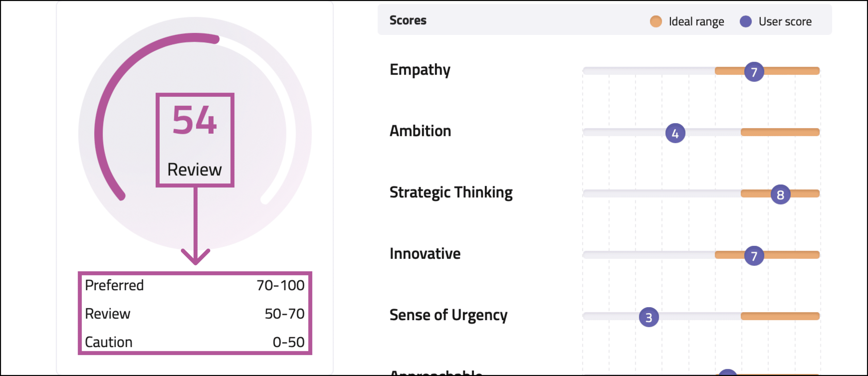Open the Sense of Urgency trait label
The image size is (868, 376).
pyautogui.click(x=448, y=315)
